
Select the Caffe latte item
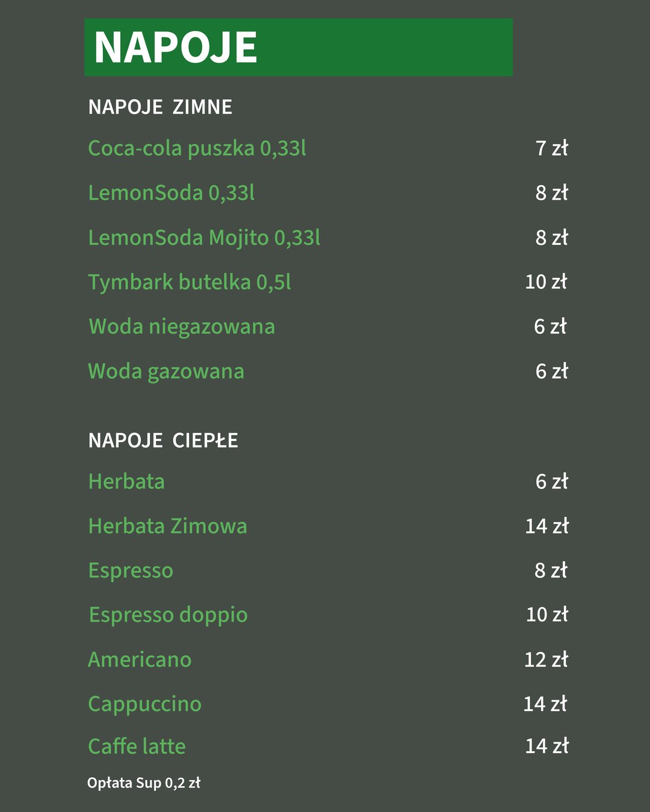(137, 746)
